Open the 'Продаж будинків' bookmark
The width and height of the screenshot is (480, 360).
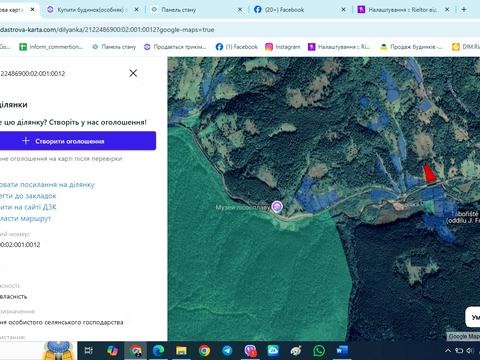411,47
